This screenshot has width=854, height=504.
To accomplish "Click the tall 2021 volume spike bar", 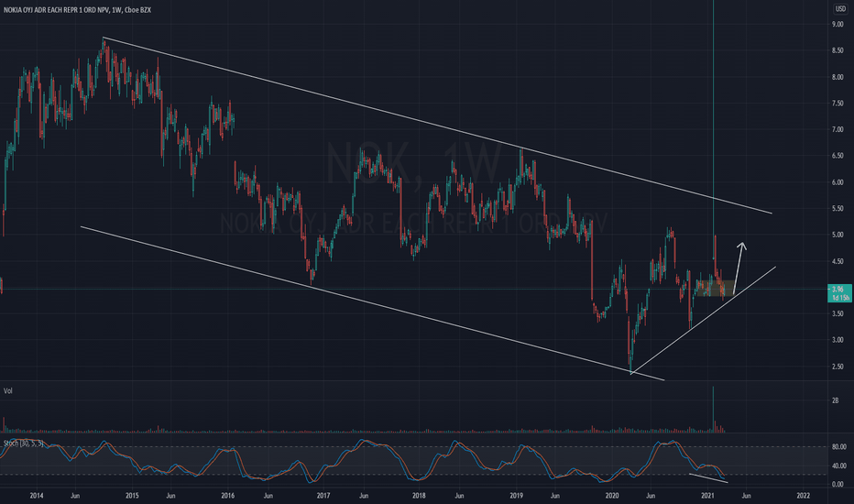I will (713, 410).
